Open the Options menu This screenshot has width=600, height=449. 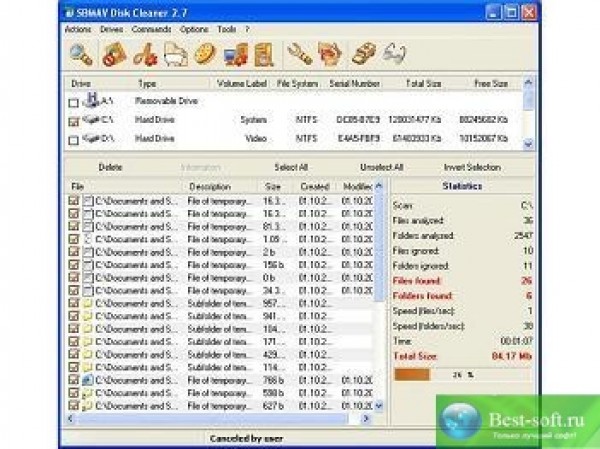coord(194,29)
